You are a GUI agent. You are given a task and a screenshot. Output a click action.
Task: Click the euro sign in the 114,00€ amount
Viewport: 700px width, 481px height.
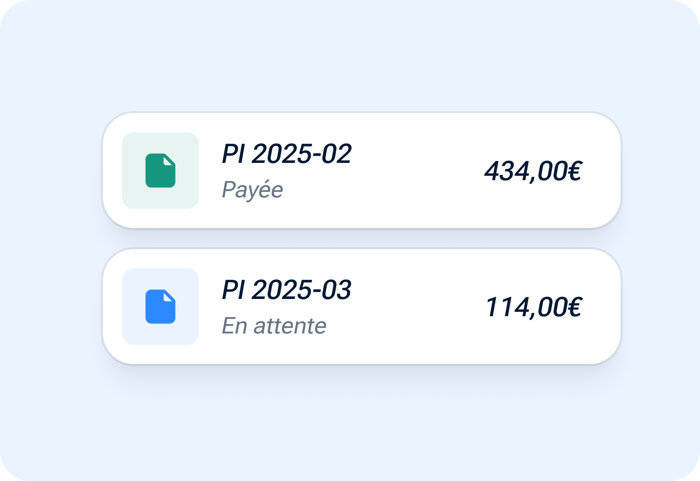575,307
